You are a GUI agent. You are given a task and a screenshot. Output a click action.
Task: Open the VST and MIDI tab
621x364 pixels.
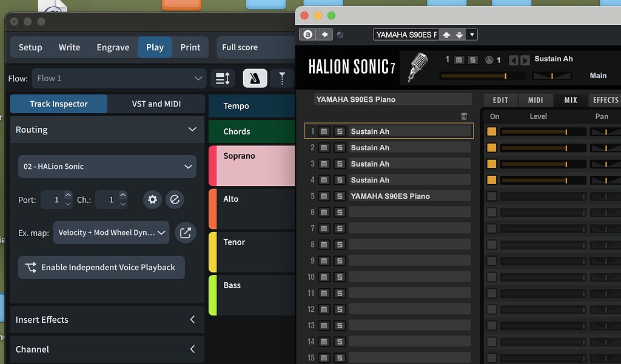(x=156, y=104)
